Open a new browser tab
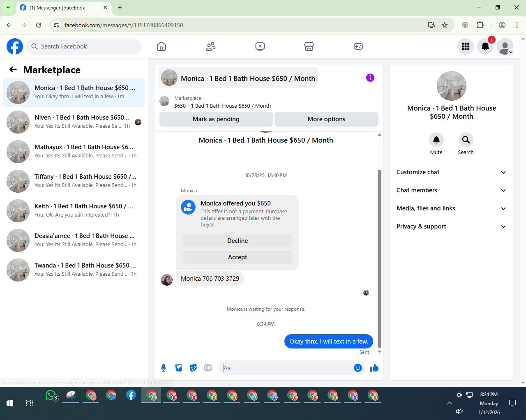The image size is (526, 420). 120,7
